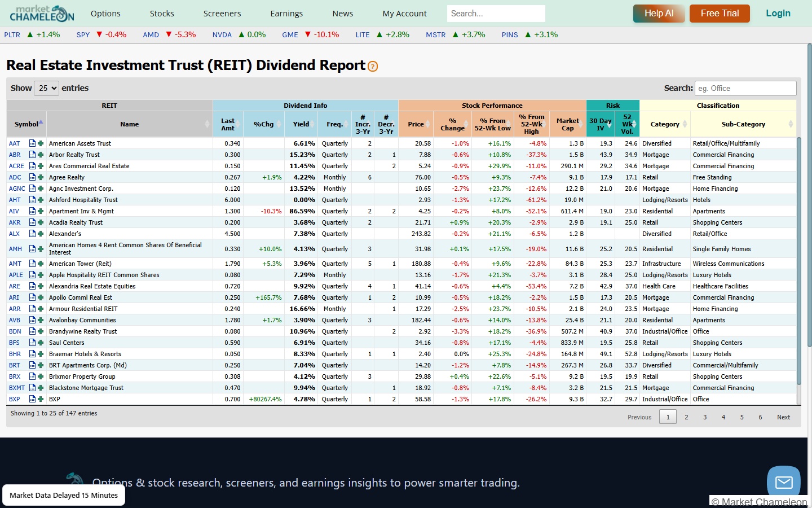This screenshot has height=508, width=812.
Task: Jump to page 6 of the table
Action: pyautogui.click(x=760, y=417)
